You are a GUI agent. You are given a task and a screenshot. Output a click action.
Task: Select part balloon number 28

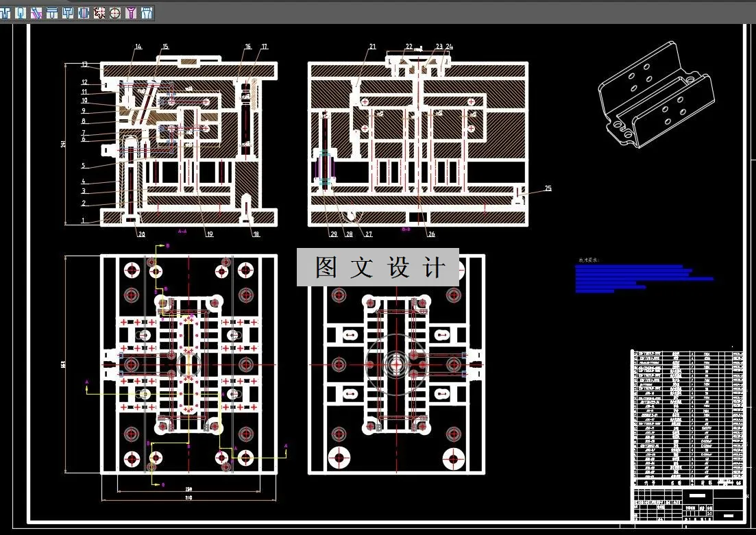[x=349, y=234]
